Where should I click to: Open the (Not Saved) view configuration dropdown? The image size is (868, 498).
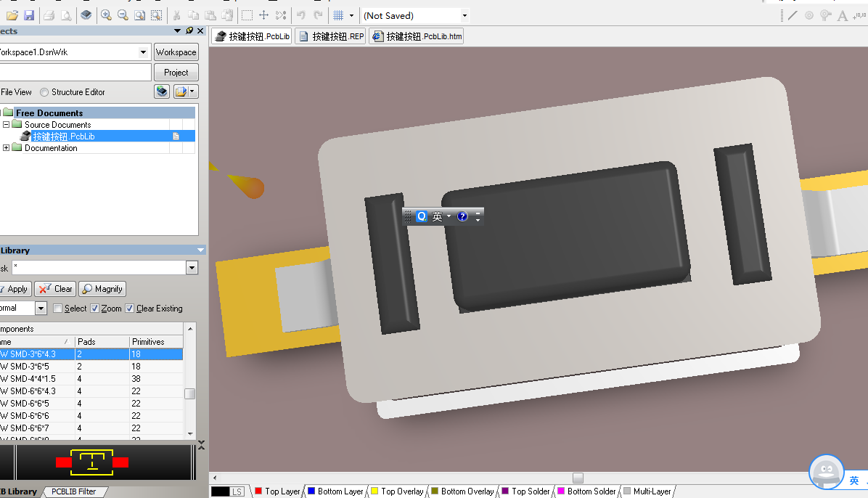coord(464,15)
